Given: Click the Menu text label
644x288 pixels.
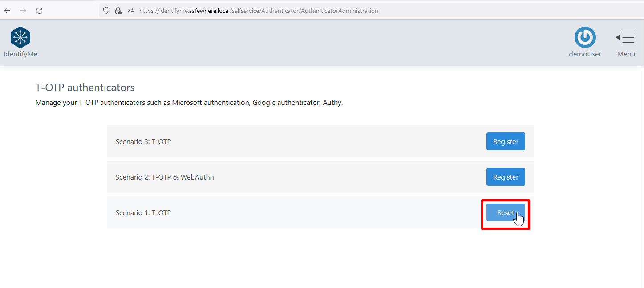Looking at the screenshot, I should [626, 54].
